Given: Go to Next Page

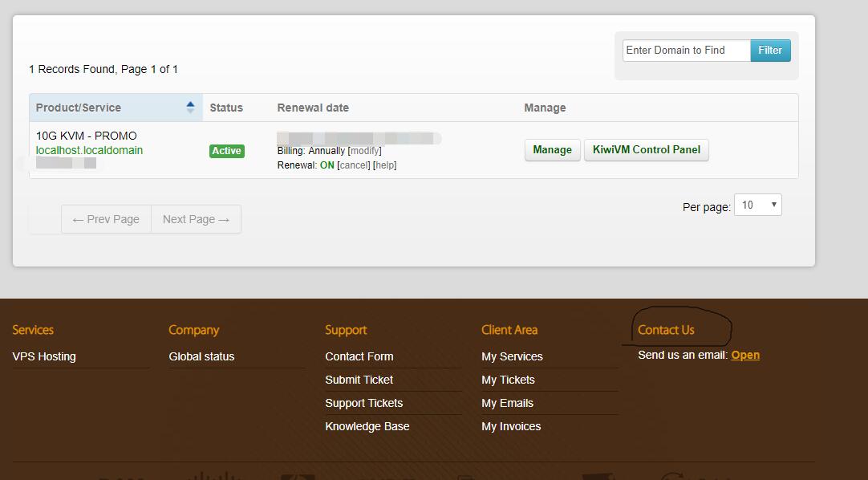Looking at the screenshot, I should 196,219.
